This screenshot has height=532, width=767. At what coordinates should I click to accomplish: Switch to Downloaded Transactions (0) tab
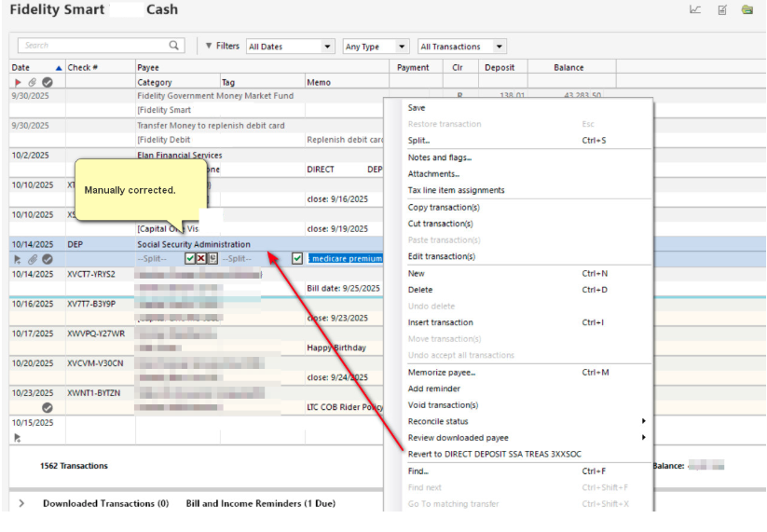[105, 503]
